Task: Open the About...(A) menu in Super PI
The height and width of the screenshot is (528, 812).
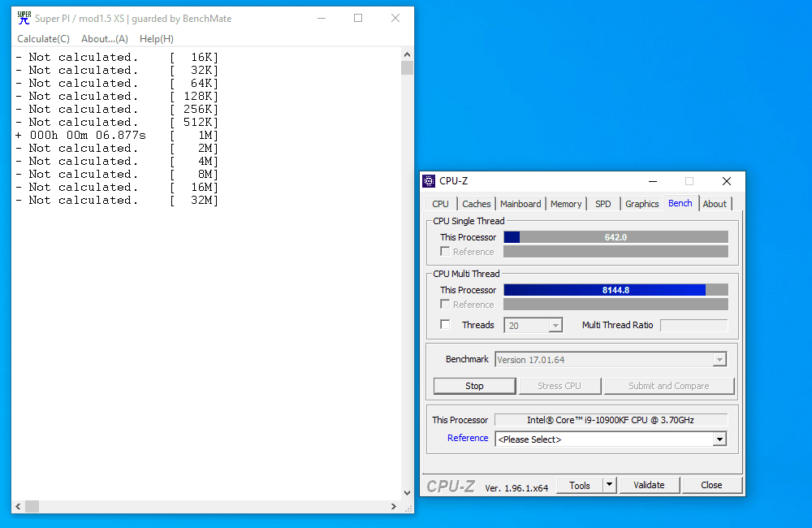Action: coord(105,39)
